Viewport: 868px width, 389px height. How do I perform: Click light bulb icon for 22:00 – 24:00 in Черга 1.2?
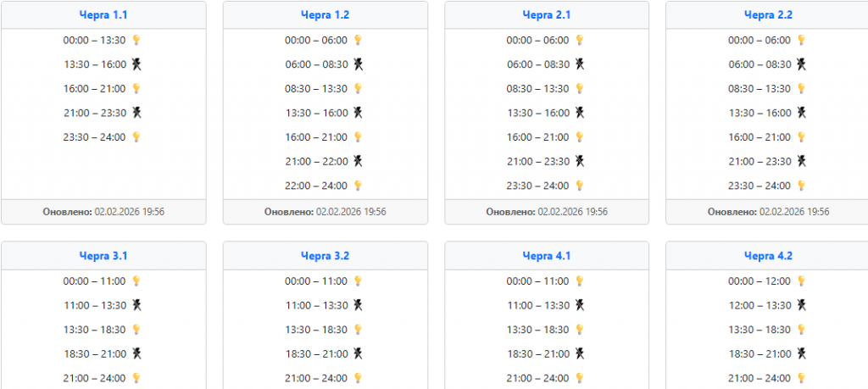(358, 186)
